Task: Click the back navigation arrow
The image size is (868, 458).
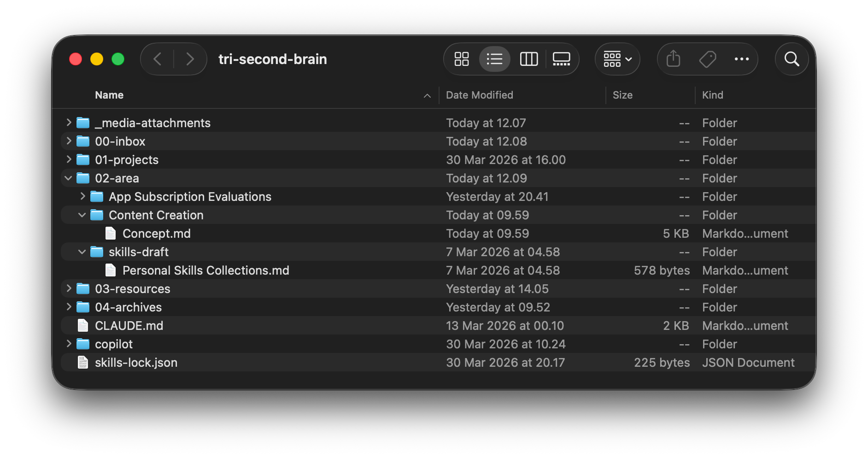Action: 157,59
